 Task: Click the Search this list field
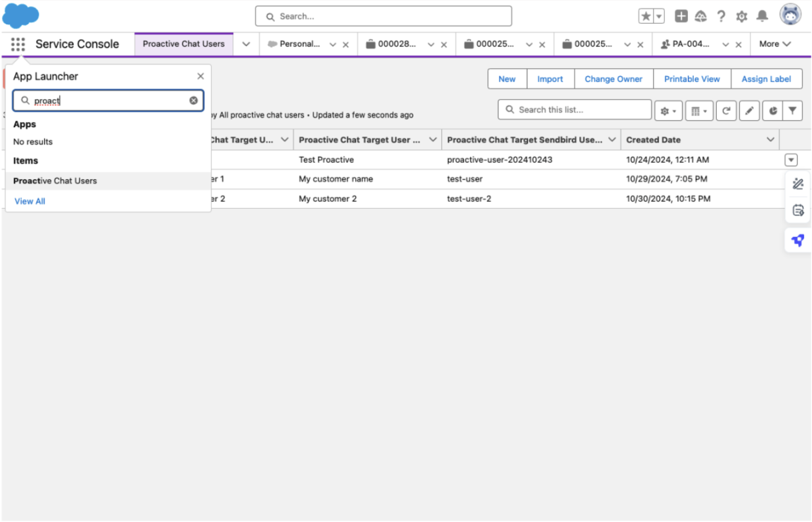[x=575, y=110]
